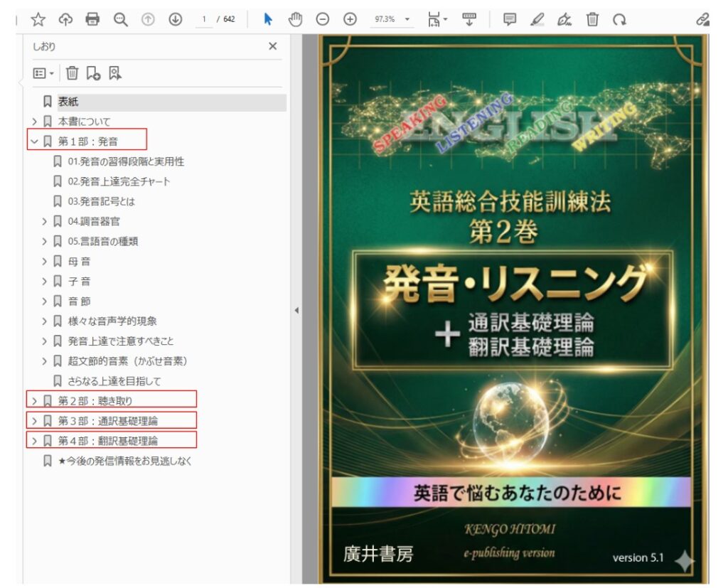Jump to 第4部：翻訳基礎理論 bookmark
Image resolution: width=728 pixels, height=588 pixels.
pos(107,441)
